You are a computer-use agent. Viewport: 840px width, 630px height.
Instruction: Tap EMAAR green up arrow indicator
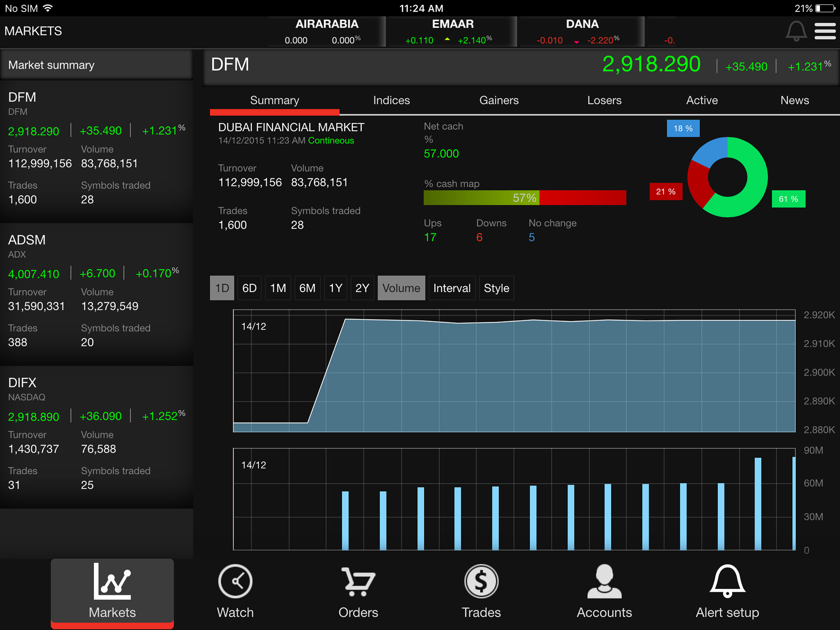pos(447,39)
